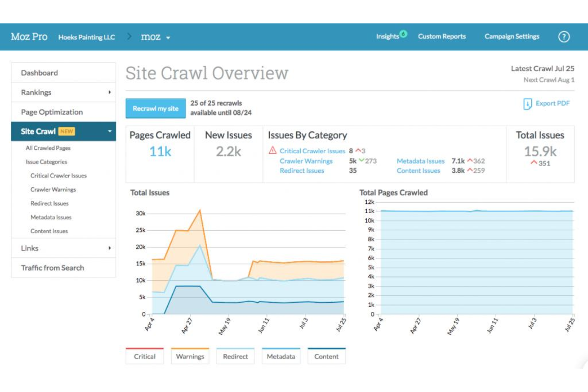Toggle the Metadata series in chart legend

(x=281, y=356)
